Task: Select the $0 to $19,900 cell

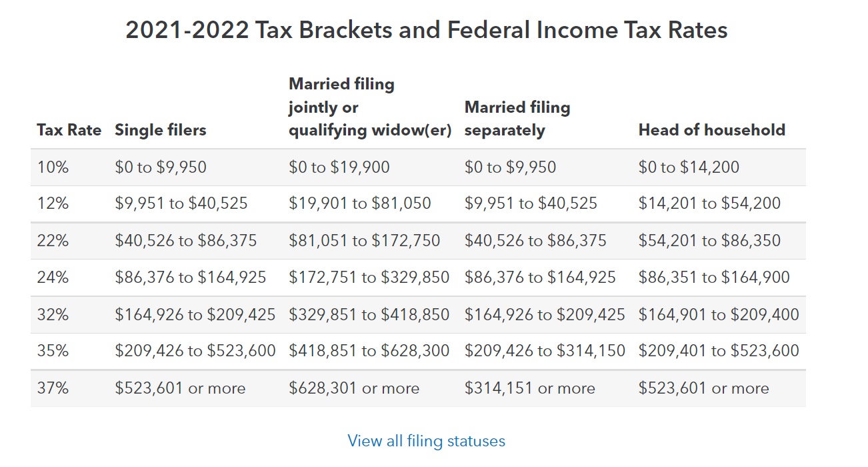Action: pos(339,167)
